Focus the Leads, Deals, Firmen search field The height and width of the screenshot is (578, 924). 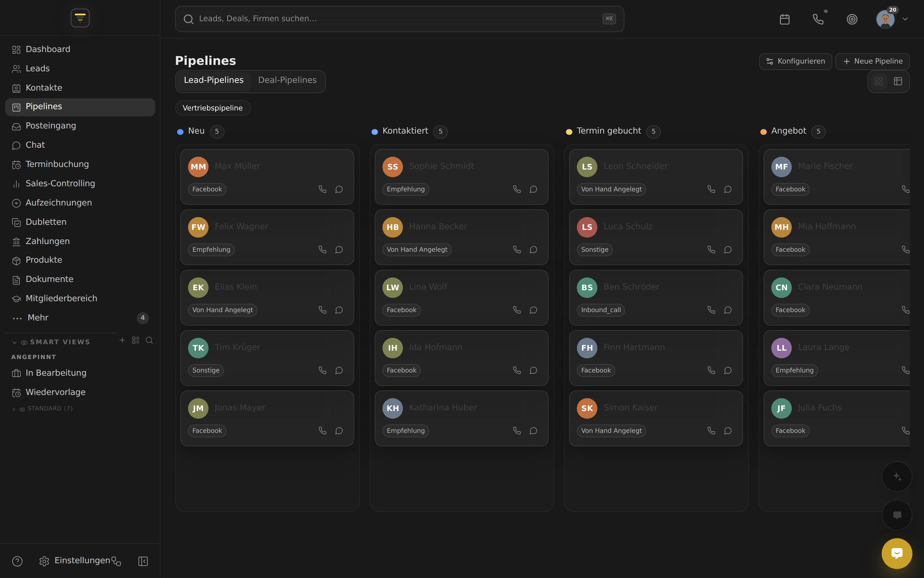[400, 19]
